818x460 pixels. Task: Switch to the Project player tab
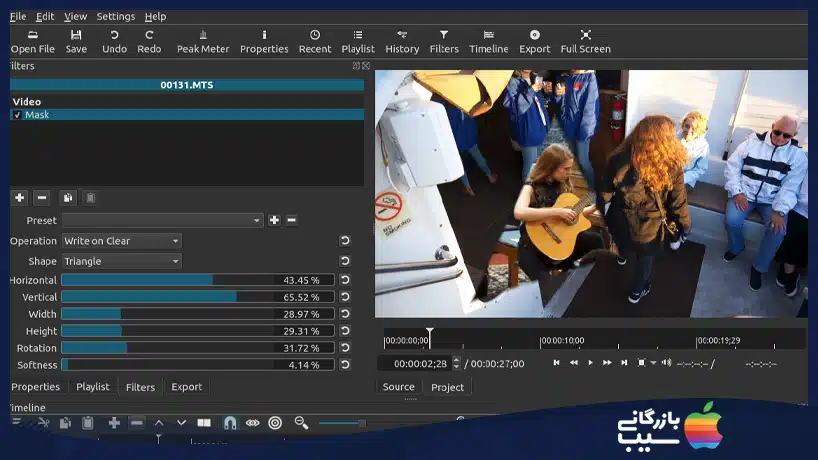click(447, 387)
